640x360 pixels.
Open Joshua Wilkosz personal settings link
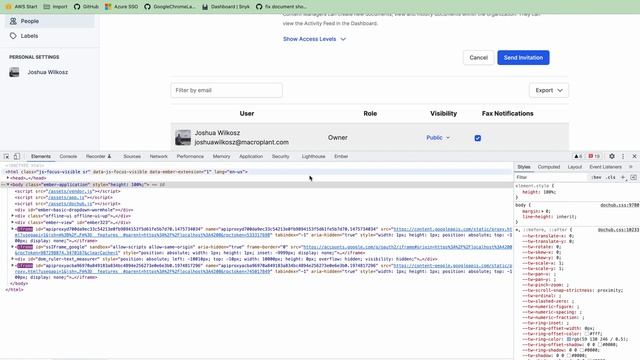coord(47,72)
